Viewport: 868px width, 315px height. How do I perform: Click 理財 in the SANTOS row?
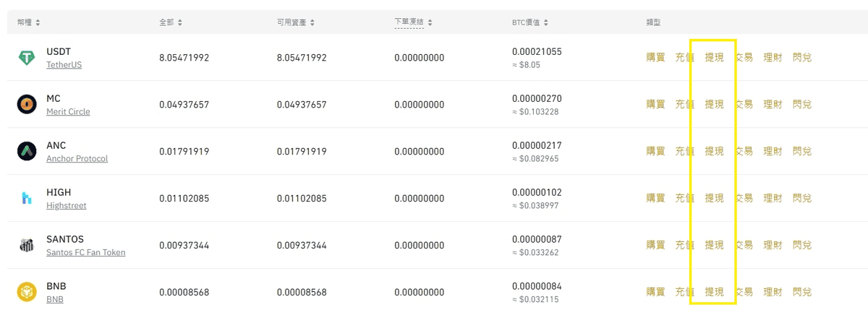click(773, 246)
